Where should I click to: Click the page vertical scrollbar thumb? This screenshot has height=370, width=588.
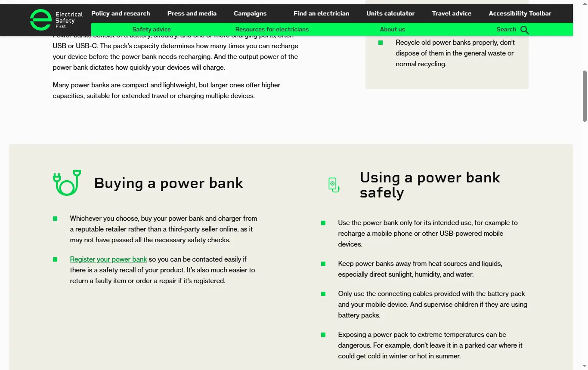click(585, 96)
